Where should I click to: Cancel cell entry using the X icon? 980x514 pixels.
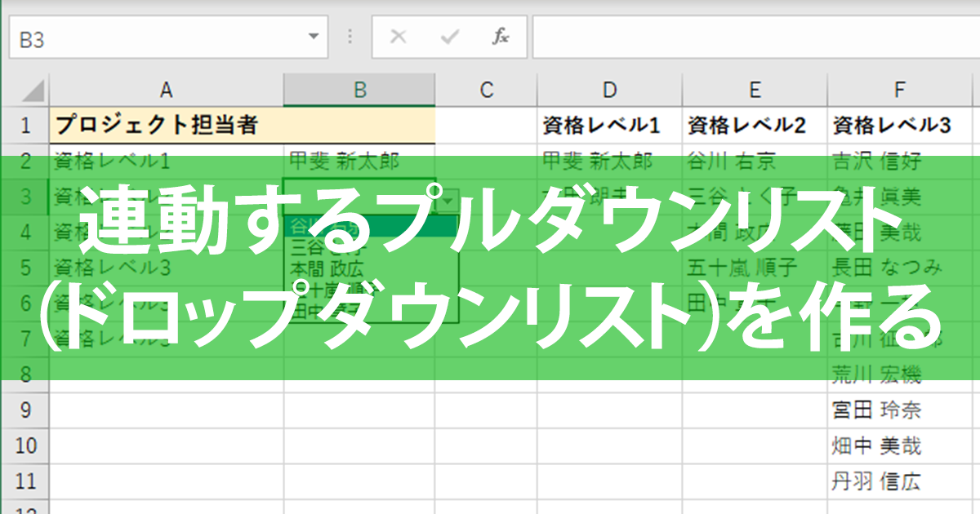398,36
